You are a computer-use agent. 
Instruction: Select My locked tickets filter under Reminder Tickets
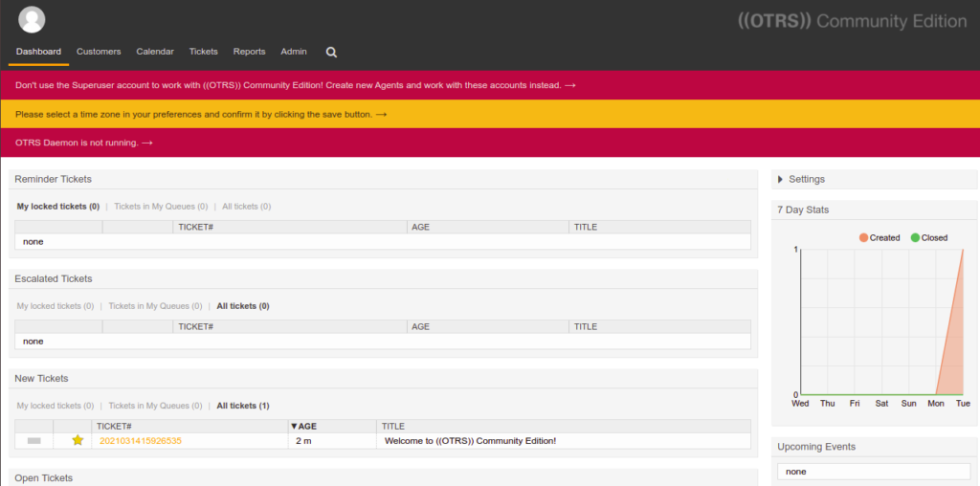pyautogui.click(x=58, y=206)
